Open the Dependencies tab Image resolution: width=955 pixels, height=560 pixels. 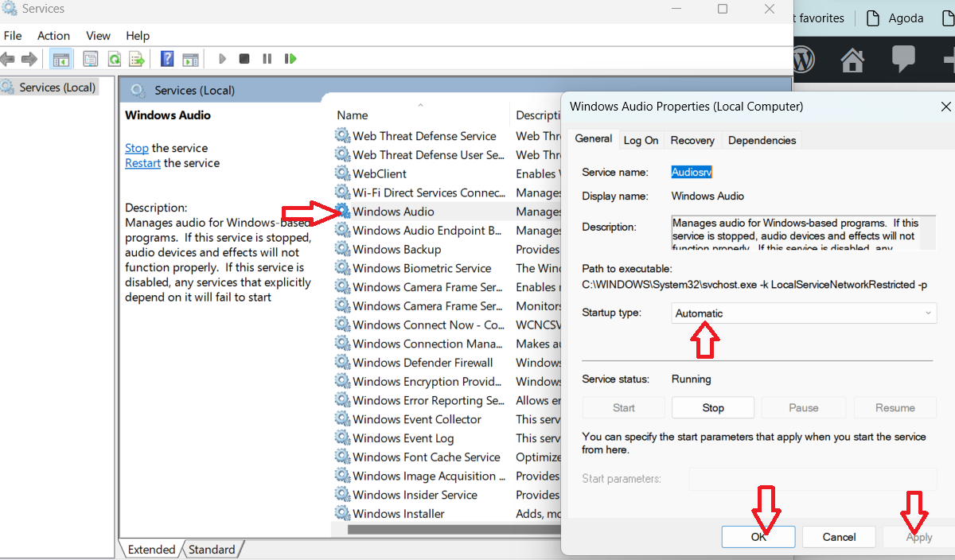[x=762, y=140]
